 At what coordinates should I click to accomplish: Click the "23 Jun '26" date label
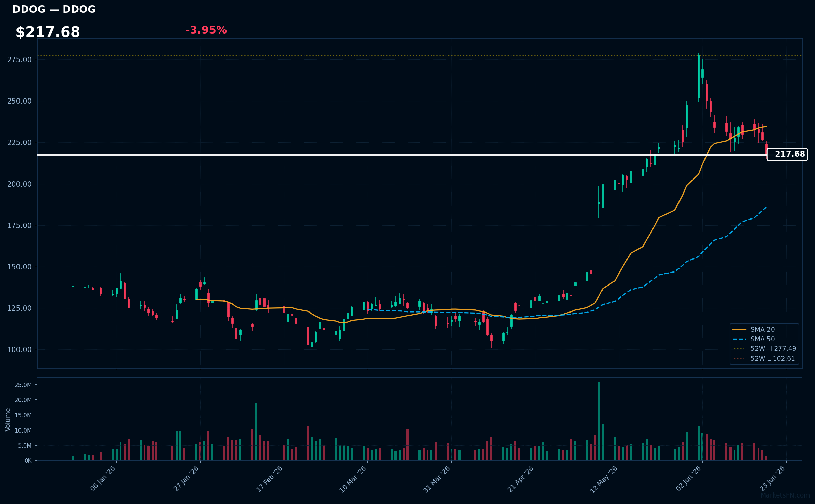tap(772, 478)
